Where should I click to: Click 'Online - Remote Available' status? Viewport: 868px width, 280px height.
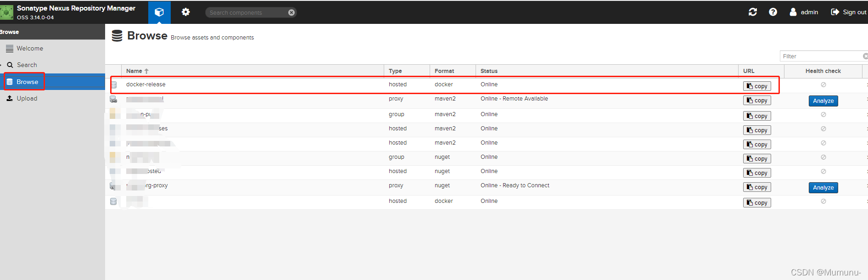tap(514, 99)
